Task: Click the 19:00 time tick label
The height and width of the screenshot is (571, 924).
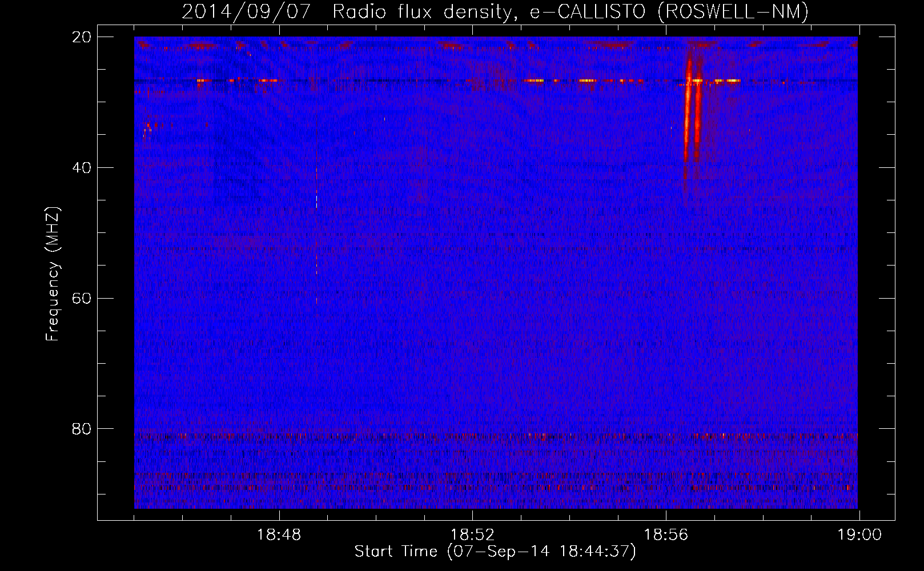Action: (x=859, y=535)
